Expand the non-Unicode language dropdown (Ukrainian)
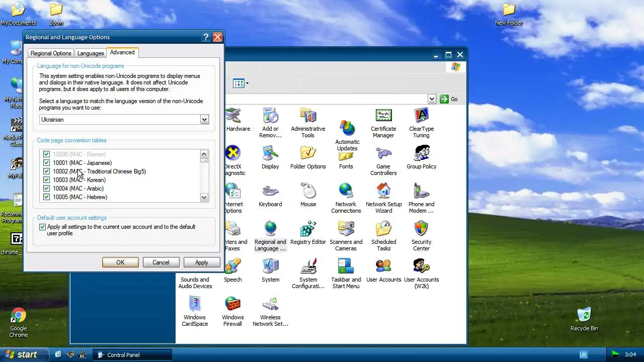Viewport: 644px width, 362px height. (204, 120)
